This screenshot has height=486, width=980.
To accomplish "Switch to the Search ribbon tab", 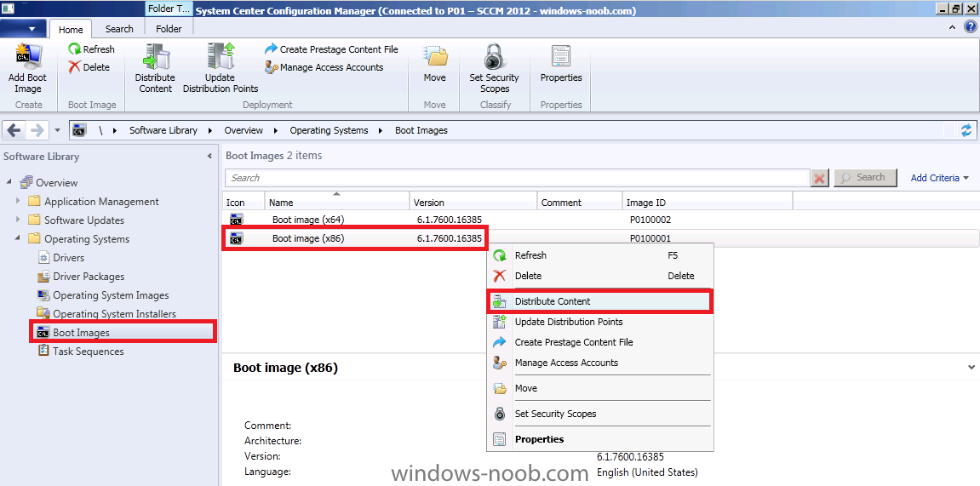I will pos(118,29).
